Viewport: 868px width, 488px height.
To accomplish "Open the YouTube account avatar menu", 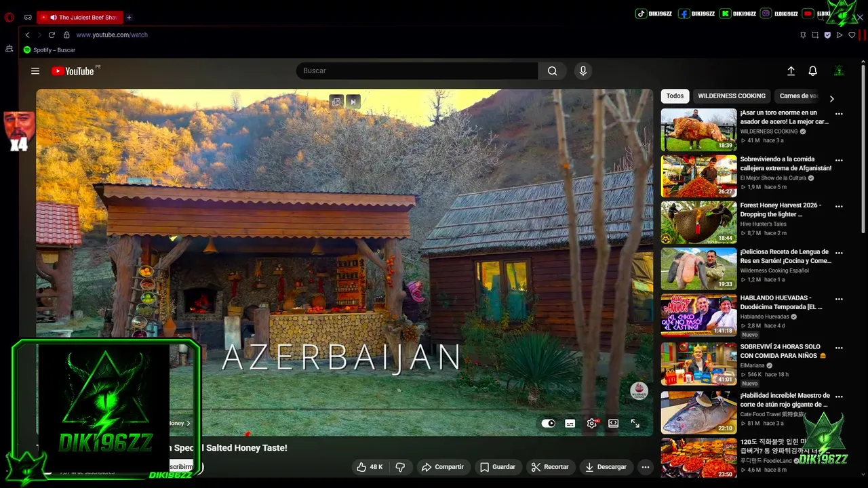I will (x=839, y=71).
